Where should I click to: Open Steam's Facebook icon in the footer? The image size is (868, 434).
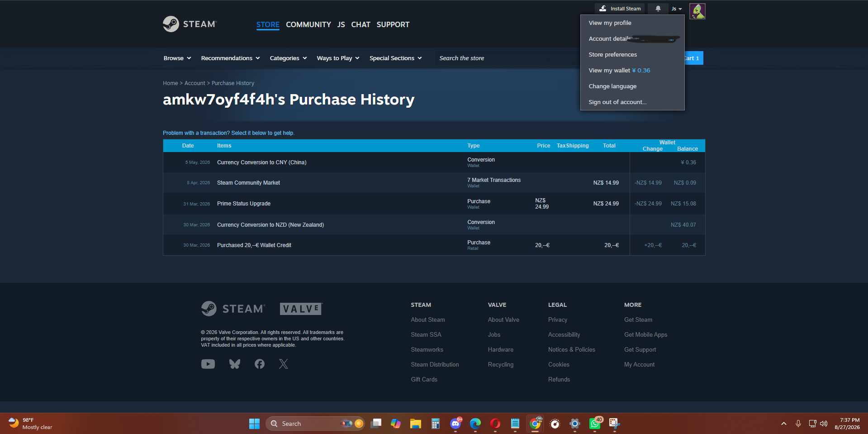pos(260,364)
